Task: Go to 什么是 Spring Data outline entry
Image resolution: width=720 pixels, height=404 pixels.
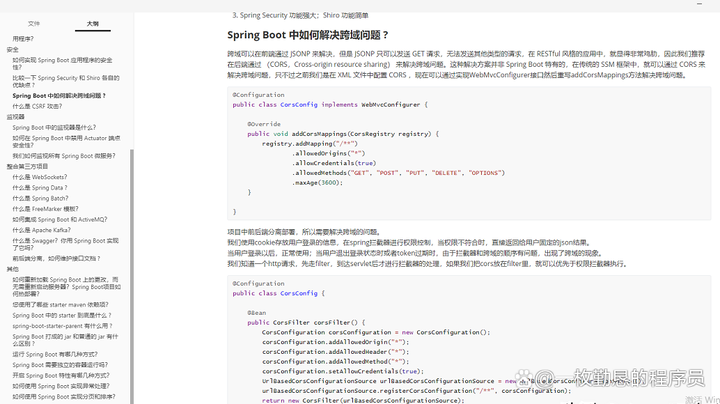Action: (x=40, y=187)
